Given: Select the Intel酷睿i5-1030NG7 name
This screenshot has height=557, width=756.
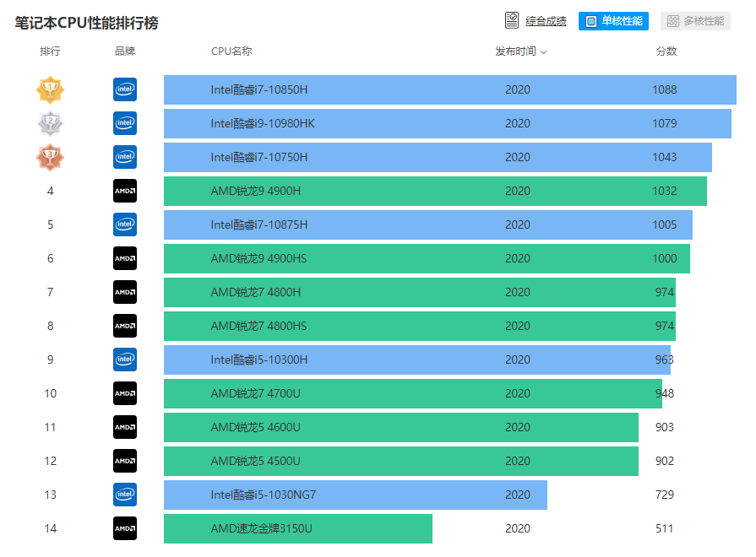Looking at the screenshot, I should 264,495.
